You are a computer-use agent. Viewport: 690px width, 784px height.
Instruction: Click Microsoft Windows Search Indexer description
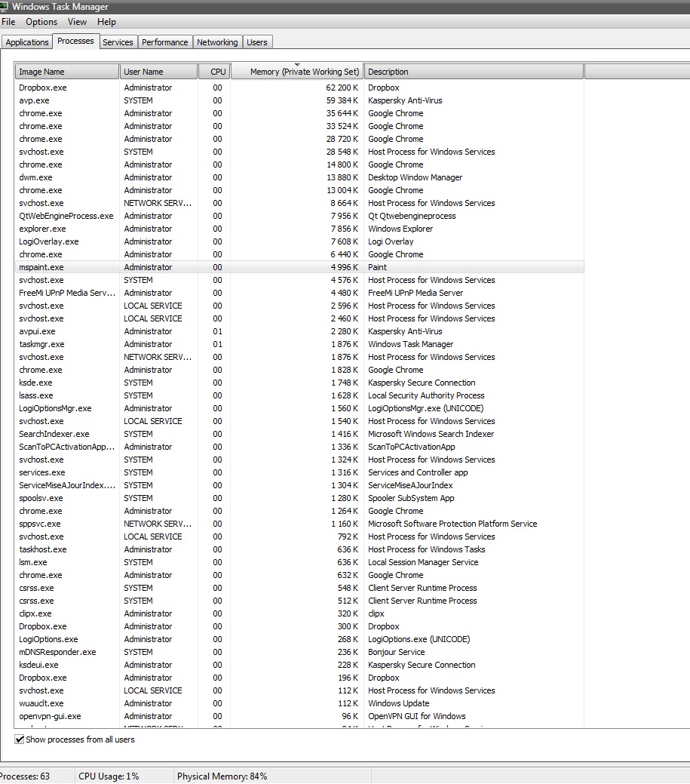tap(431, 434)
